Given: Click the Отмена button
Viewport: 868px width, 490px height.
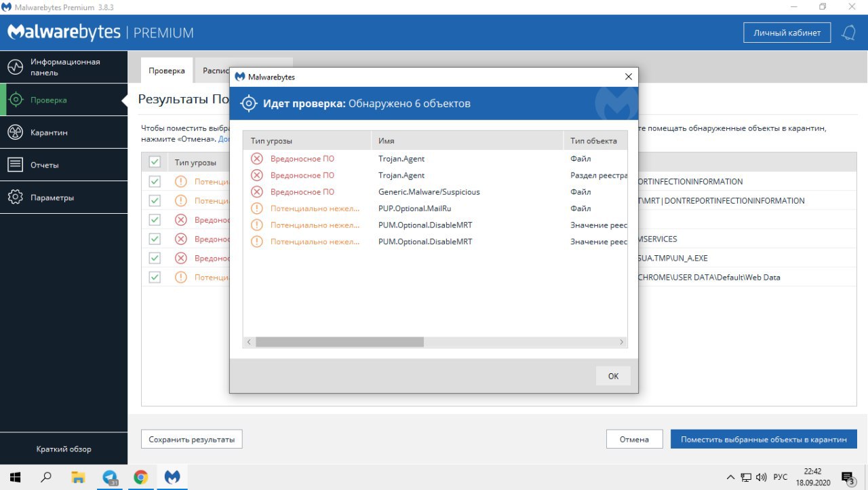Looking at the screenshot, I should click(x=634, y=439).
